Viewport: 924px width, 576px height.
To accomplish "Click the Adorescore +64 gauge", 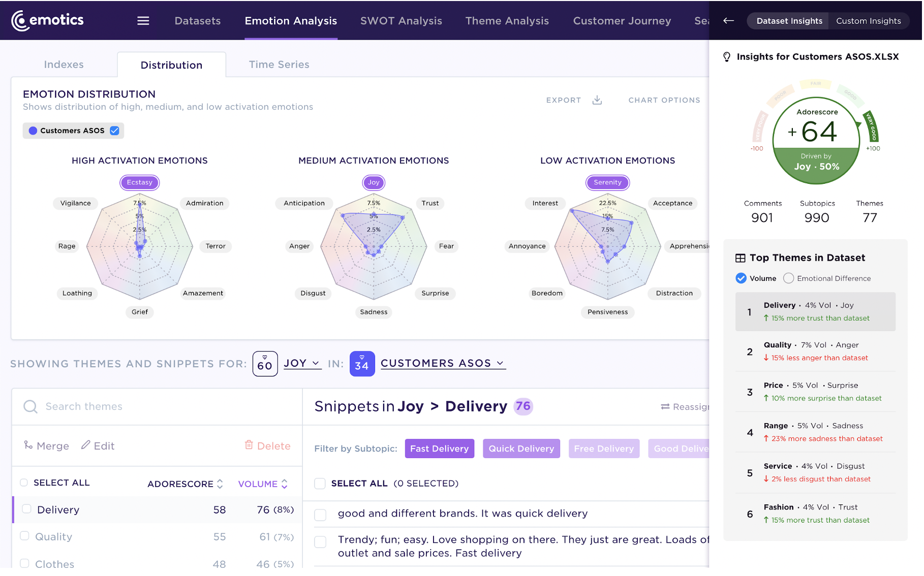I will [x=816, y=140].
